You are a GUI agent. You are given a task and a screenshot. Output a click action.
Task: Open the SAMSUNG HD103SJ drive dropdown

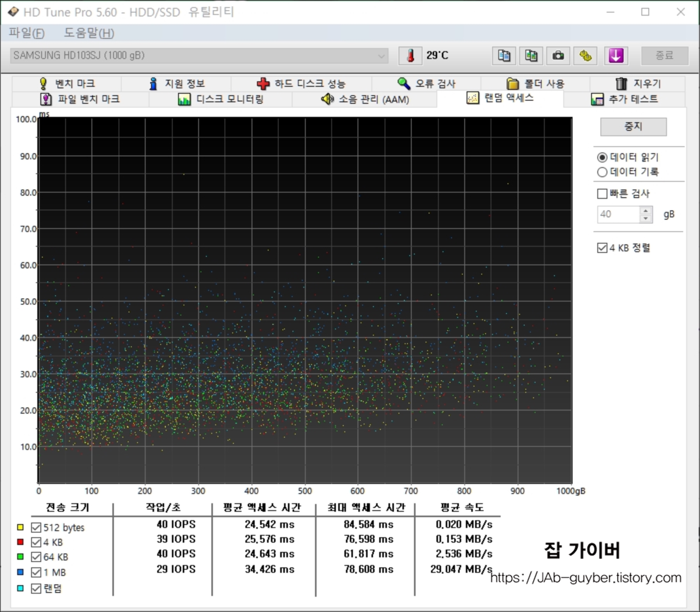(199, 56)
